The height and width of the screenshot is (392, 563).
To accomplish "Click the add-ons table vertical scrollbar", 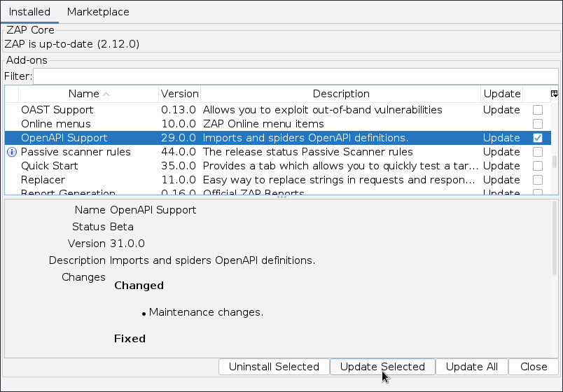I will pos(555,162).
